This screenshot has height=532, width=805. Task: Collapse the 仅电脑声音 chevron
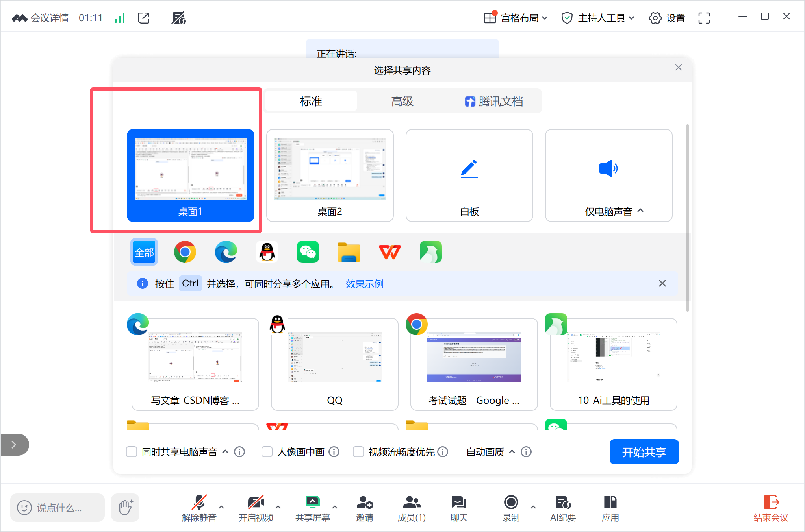click(x=641, y=211)
